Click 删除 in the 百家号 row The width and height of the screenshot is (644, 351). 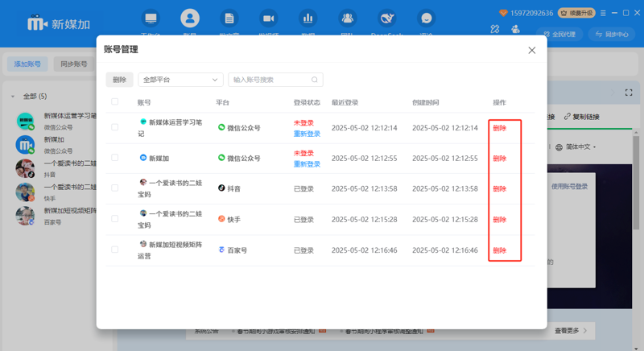(x=499, y=250)
